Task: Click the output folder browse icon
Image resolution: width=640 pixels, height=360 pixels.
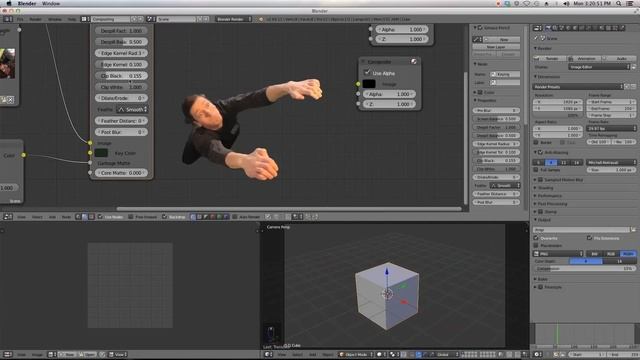Action: (633, 230)
